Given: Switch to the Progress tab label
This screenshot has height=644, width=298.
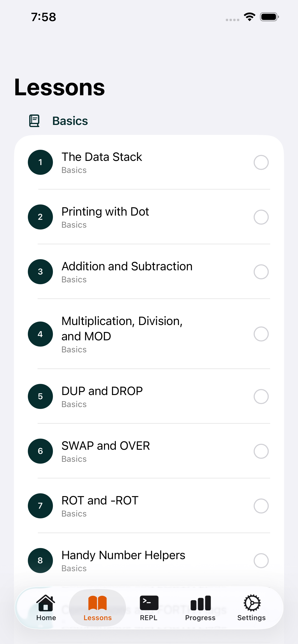Looking at the screenshot, I should (x=200, y=618).
